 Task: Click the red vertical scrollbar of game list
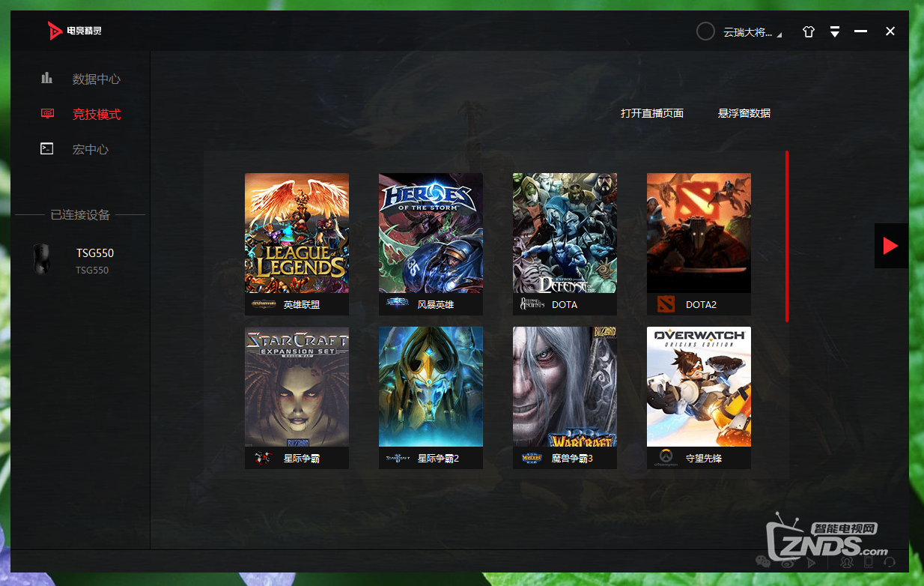pos(787,236)
